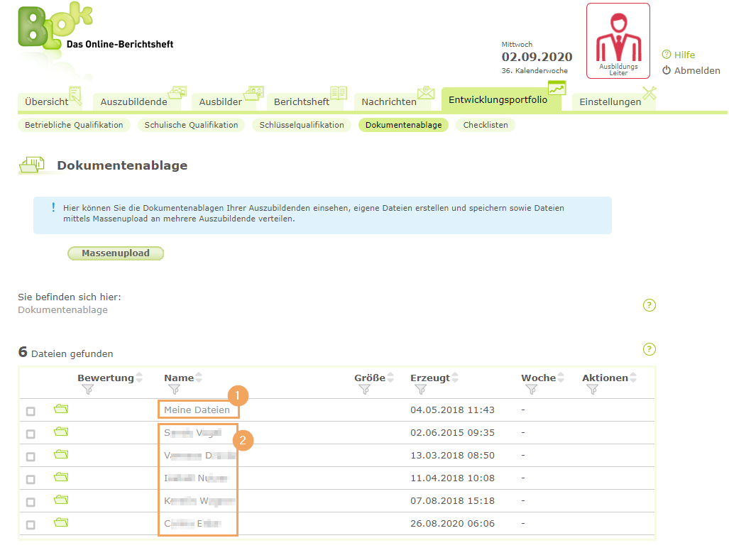Viewport: 729px width, 560px height.
Task: Click the envelope icon on the Nachrichten tab
Action: (x=424, y=92)
